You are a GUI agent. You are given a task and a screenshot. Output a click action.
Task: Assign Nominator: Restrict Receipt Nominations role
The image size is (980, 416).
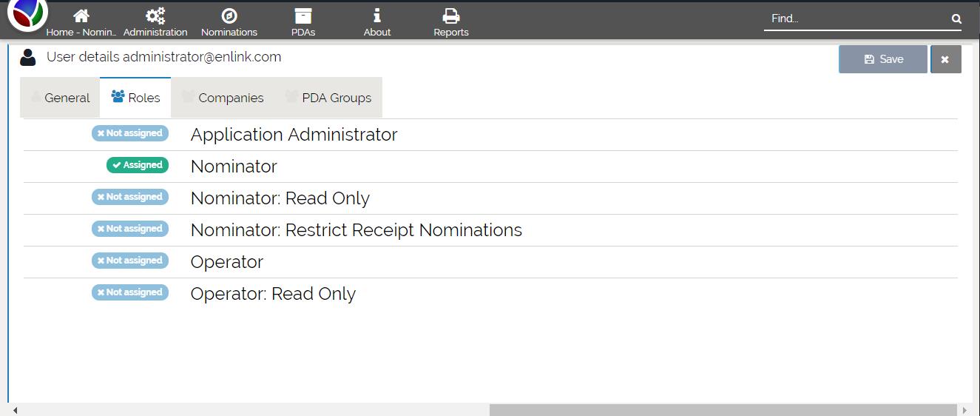[130, 229]
